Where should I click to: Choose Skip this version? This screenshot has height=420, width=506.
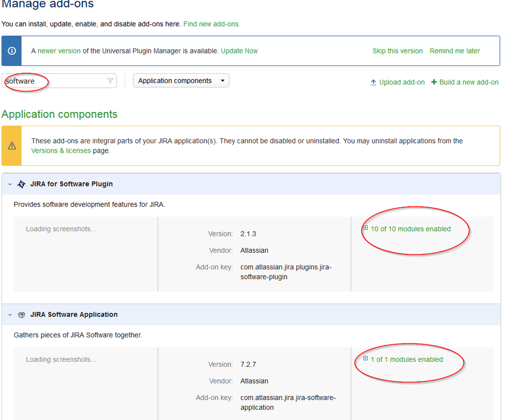398,51
